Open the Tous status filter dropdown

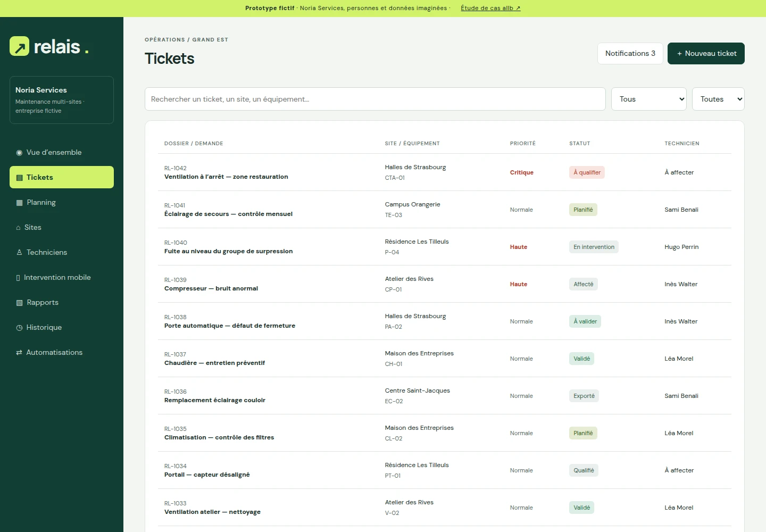point(649,99)
